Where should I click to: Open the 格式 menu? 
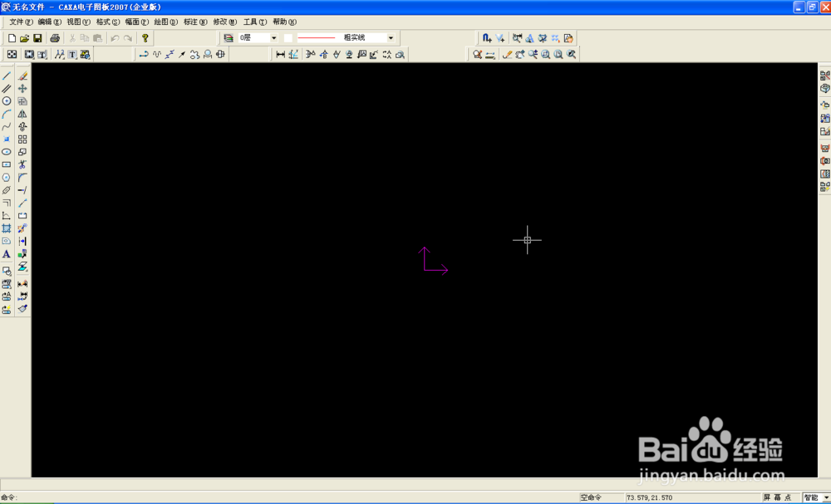[108, 22]
